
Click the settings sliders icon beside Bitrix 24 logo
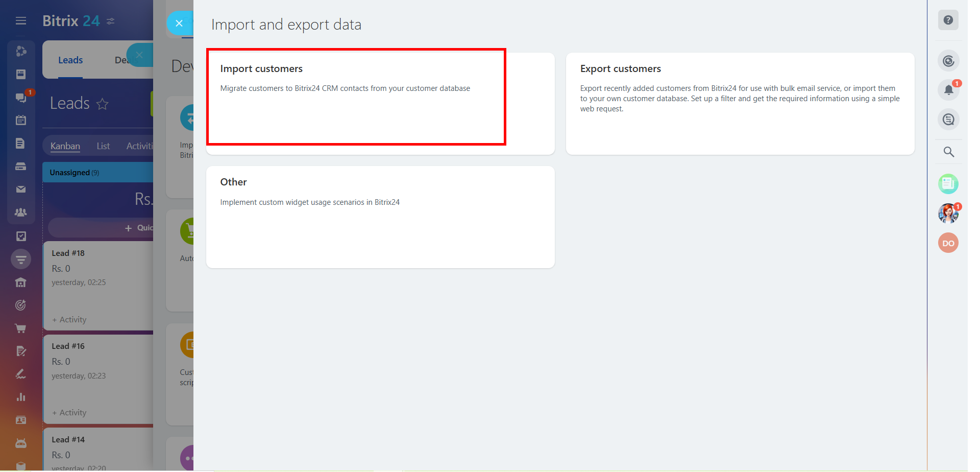(x=111, y=21)
